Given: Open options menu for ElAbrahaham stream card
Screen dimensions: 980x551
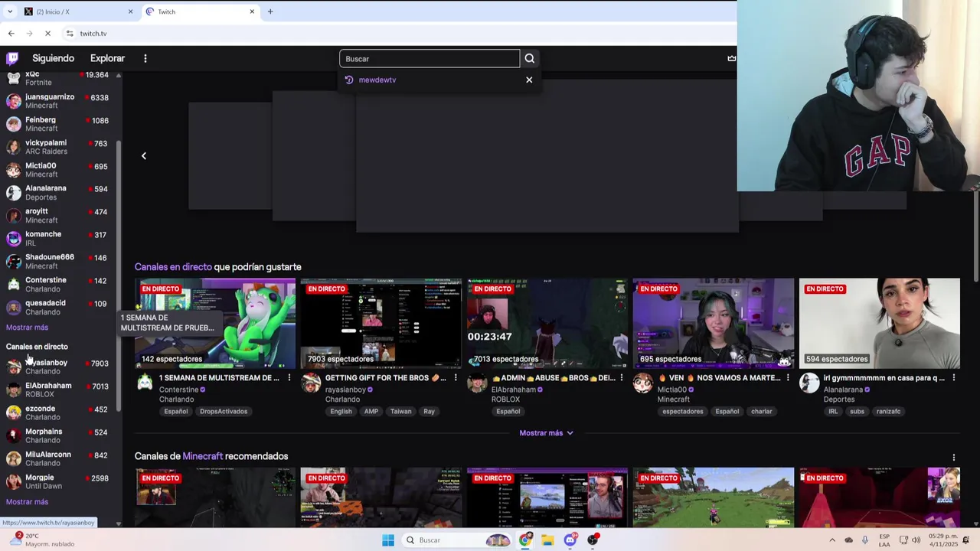Looking at the screenshot, I should pos(621,378).
